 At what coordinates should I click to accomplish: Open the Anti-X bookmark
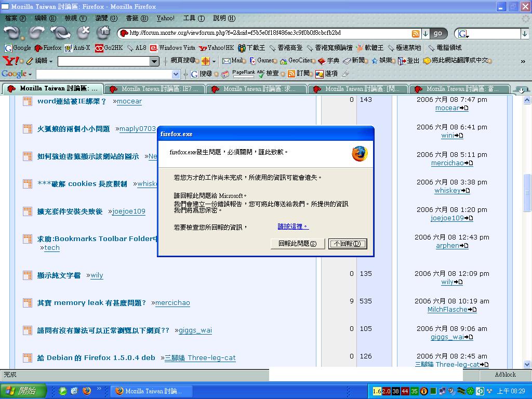[x=77, y=48]
